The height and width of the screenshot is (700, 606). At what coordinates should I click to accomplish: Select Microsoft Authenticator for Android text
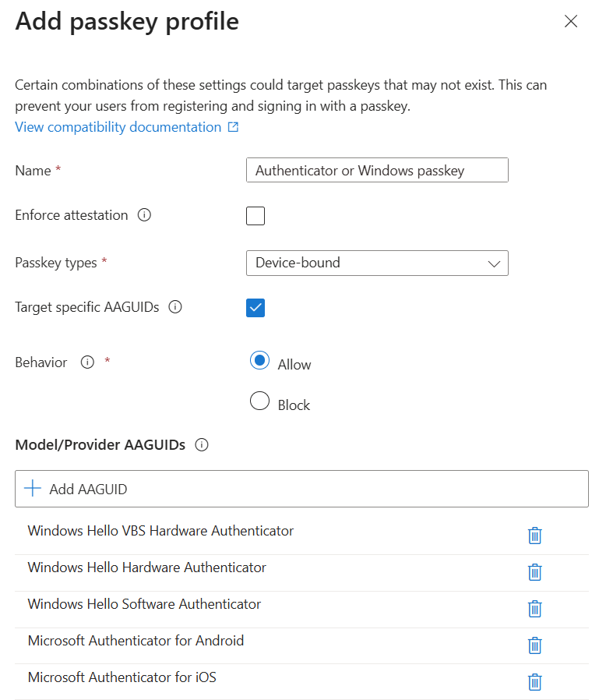click(136, 641)
